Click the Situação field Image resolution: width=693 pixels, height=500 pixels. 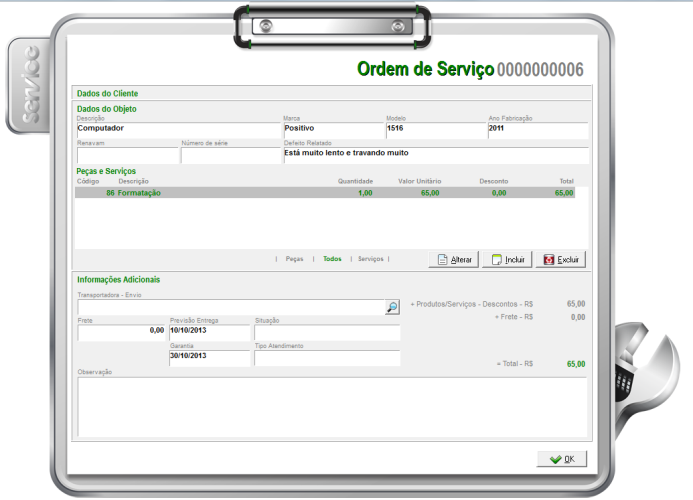click(x=326, y=332)
